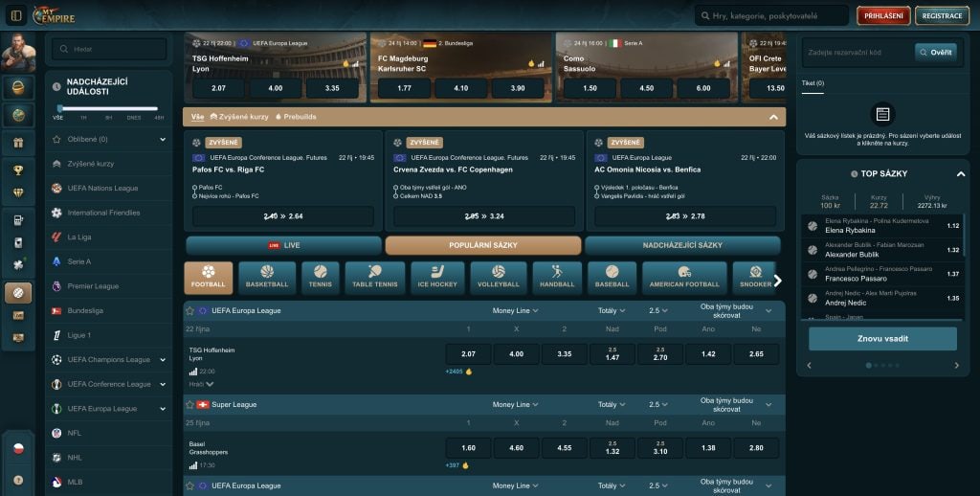Screen dimensions: 980x496
Task: Select odds 4.60 draw for Basel Grasshoppers
Action: [516, 448]
